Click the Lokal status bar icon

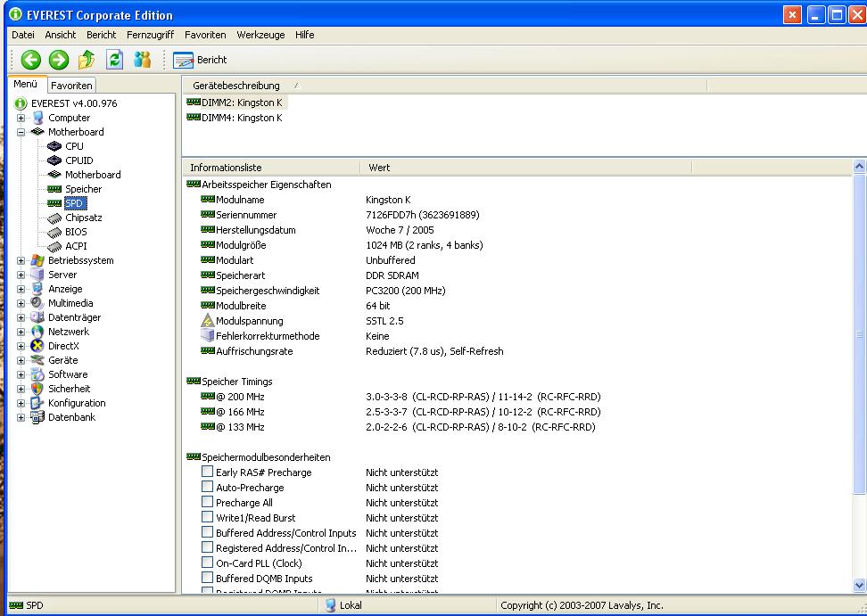(330, 605)
